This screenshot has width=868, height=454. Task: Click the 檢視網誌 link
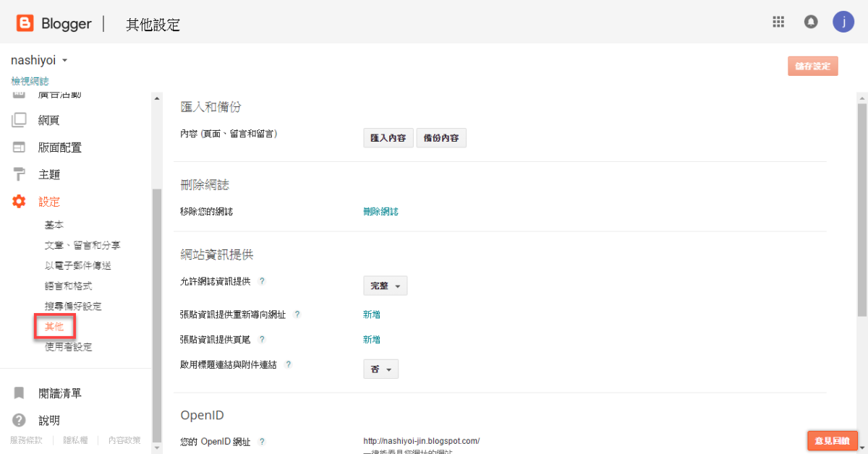[x=30, y=81]
